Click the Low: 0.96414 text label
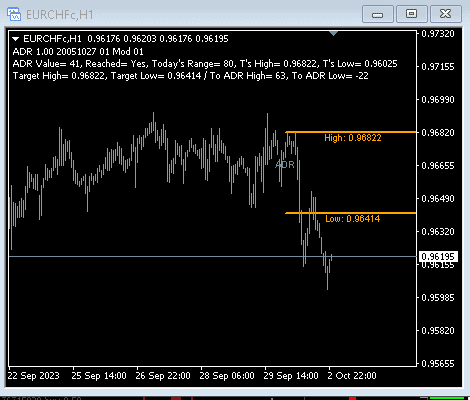This screenshot has height=400, width=470. coord(353,219)
